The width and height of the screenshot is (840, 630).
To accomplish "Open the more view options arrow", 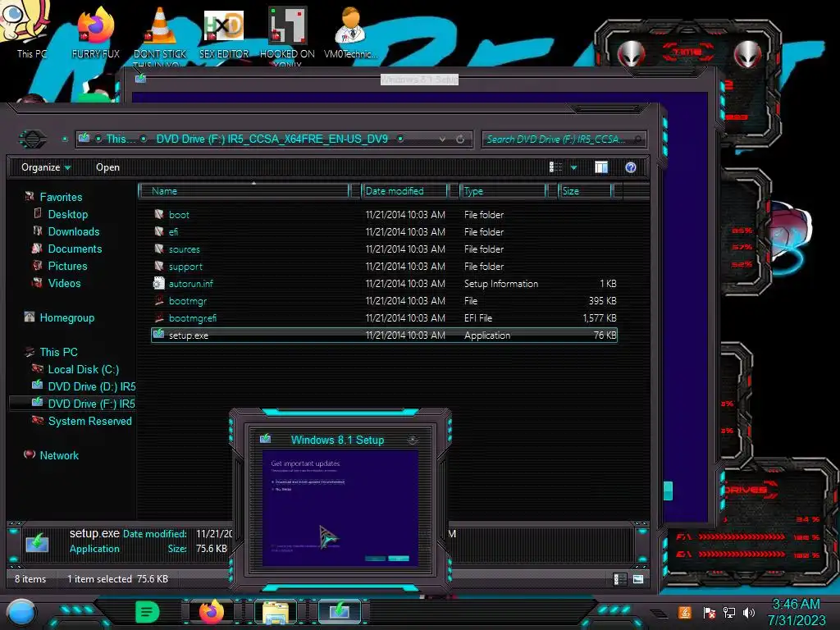I will tap(573, 167).
